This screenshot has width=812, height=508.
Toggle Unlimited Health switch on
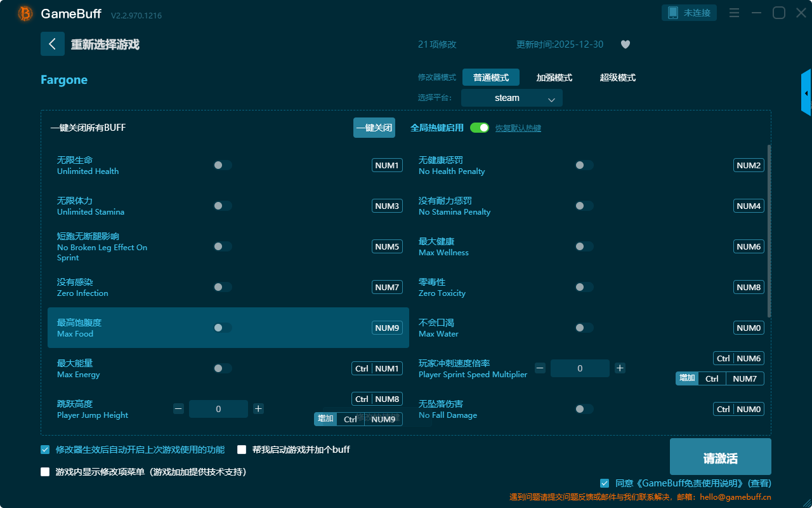coord(223,165)
